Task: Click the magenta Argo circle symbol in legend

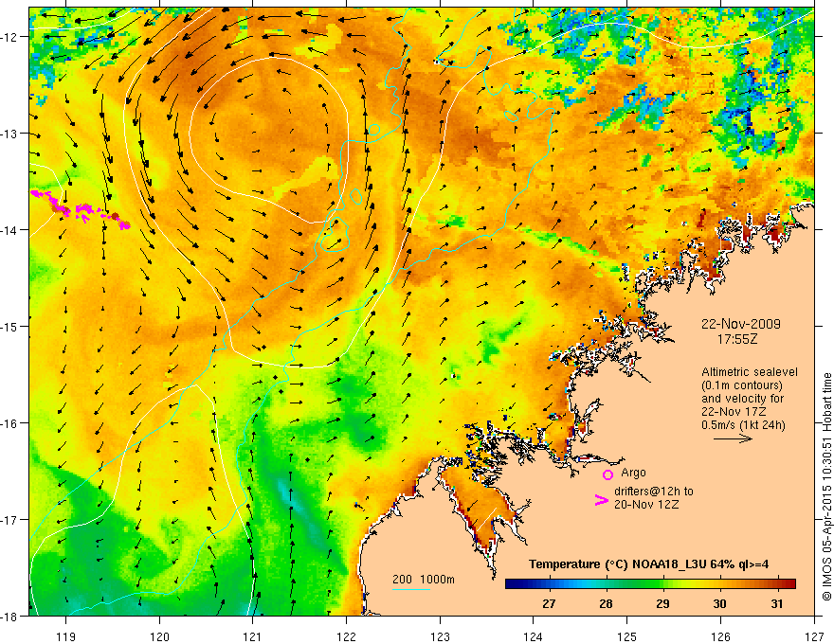Action: pos(607,474)
